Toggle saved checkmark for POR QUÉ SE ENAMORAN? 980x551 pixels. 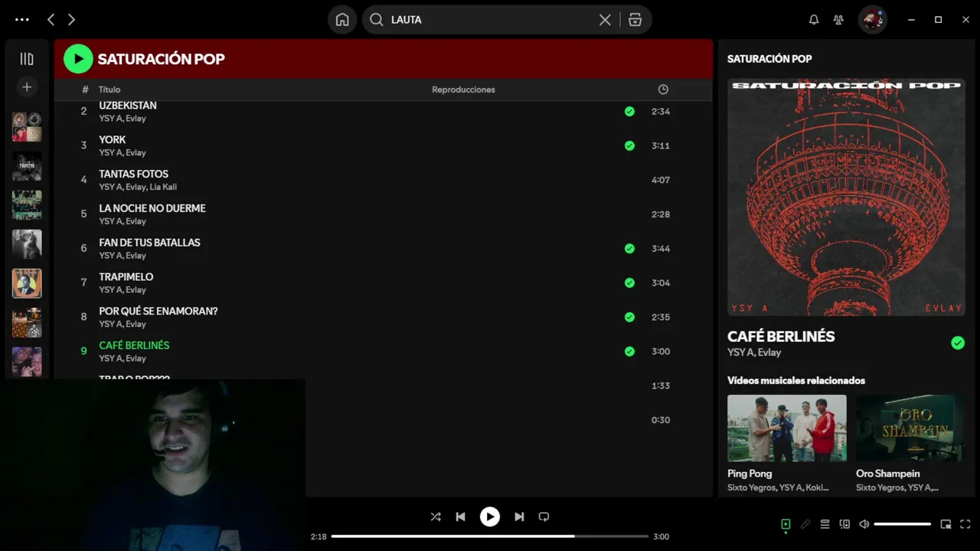(x=629, y=317)
